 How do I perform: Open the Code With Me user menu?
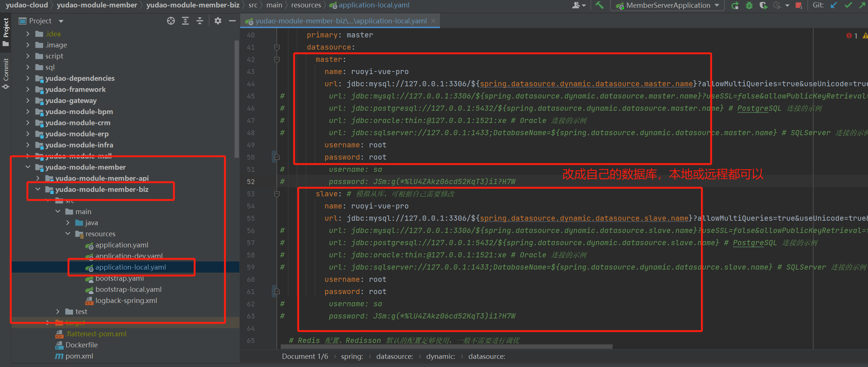pyautogui.click(x=579, y=5)
